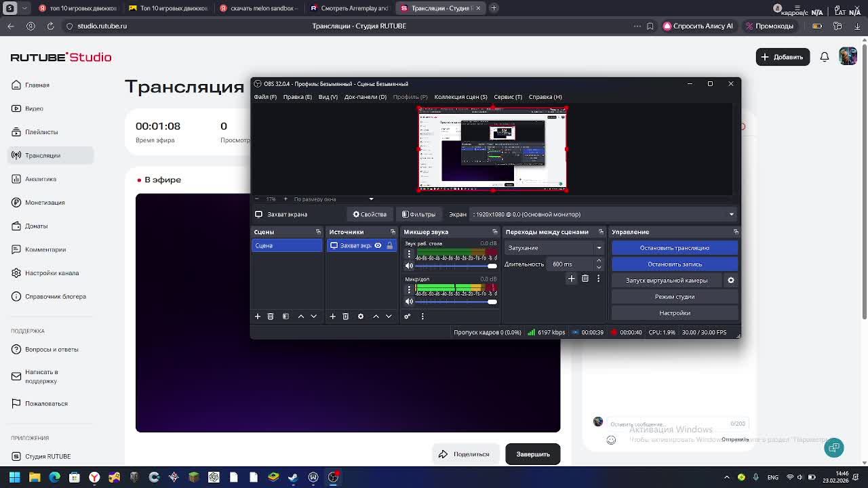
Task: Open OBS Настройки button
Action: [675, 313]
